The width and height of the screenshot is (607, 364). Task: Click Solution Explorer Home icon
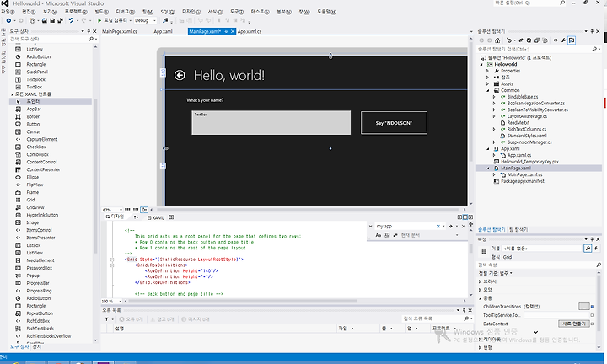pyautogui.click(x=497, y=40)
